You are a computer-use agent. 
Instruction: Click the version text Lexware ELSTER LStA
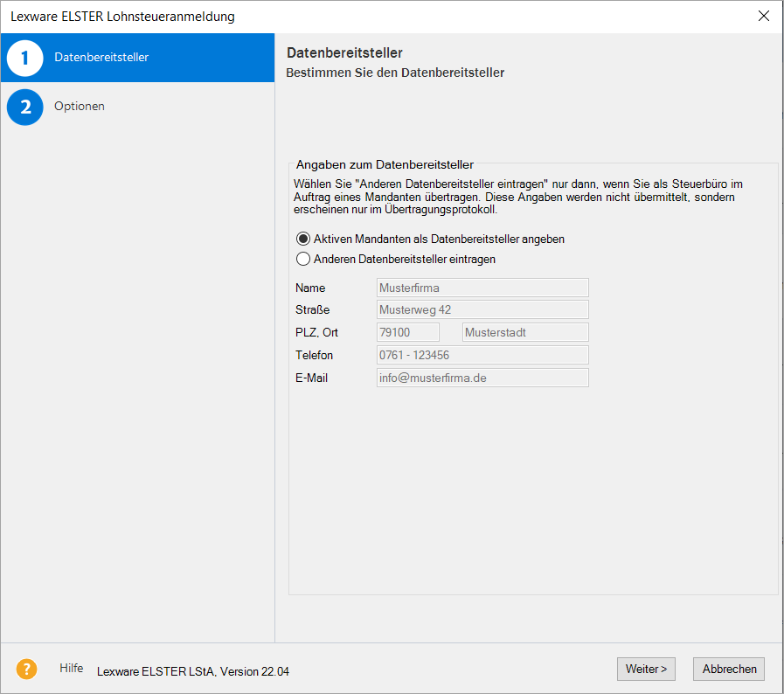(192, 671)
